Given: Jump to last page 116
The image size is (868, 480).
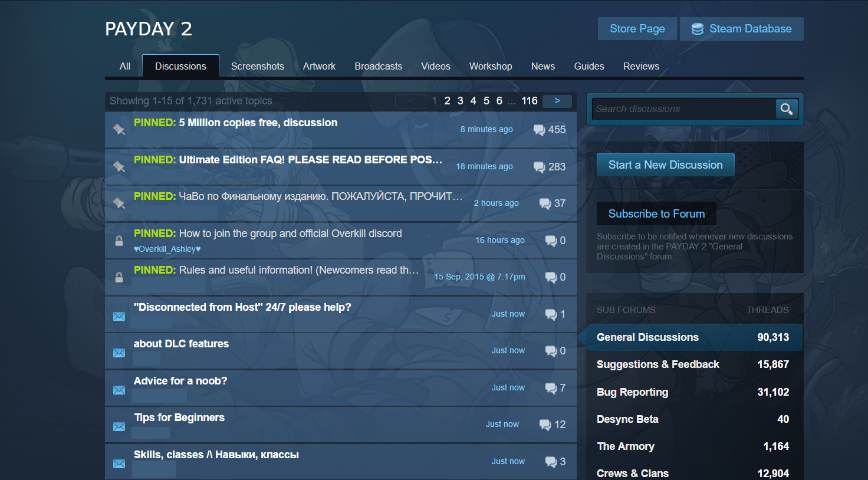Looking at the screenshot, I should (x=530, y=101).
